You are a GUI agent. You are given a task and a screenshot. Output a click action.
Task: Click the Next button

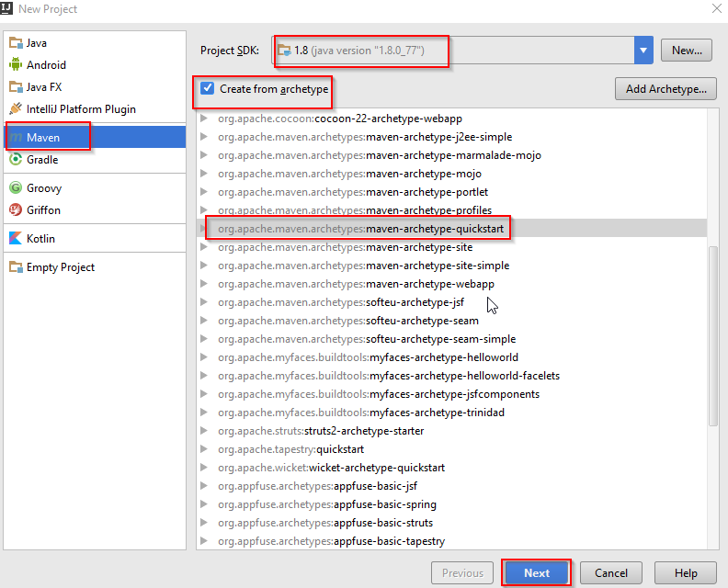click(x=537, y=572)
